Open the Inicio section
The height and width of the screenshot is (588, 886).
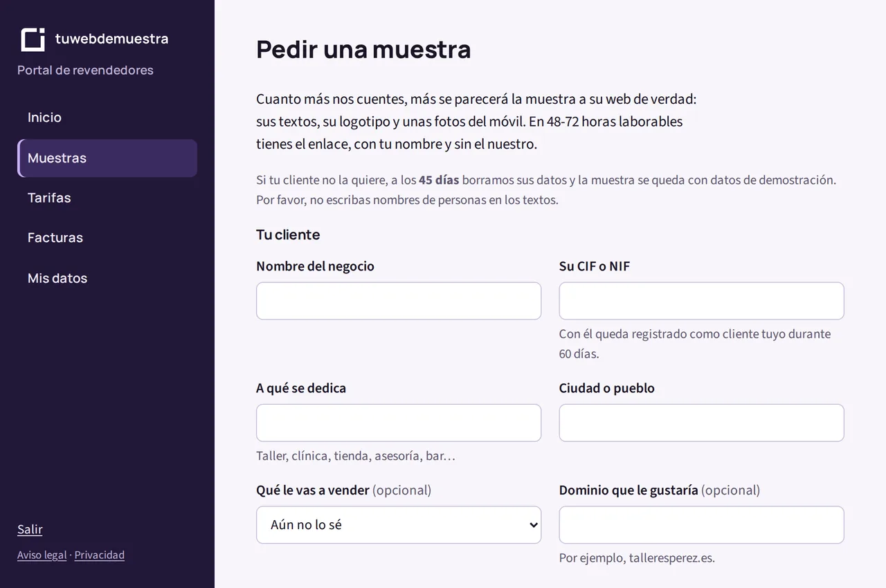[x=107, y=118]
